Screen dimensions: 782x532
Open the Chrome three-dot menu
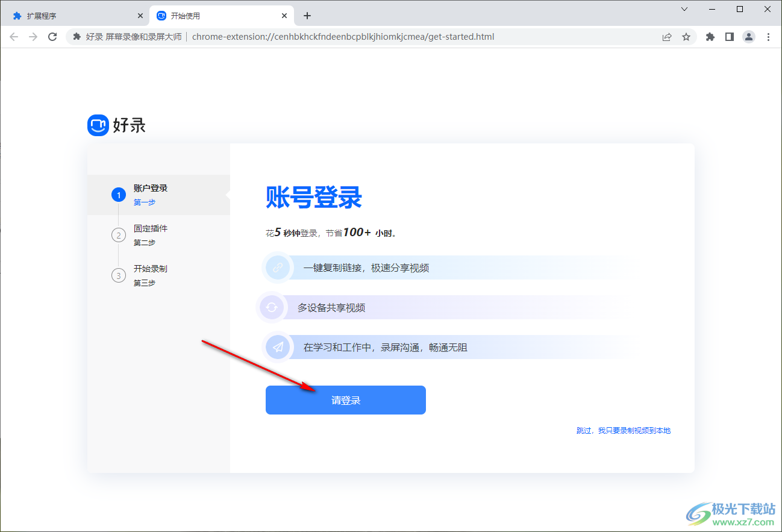click(768, 37)
